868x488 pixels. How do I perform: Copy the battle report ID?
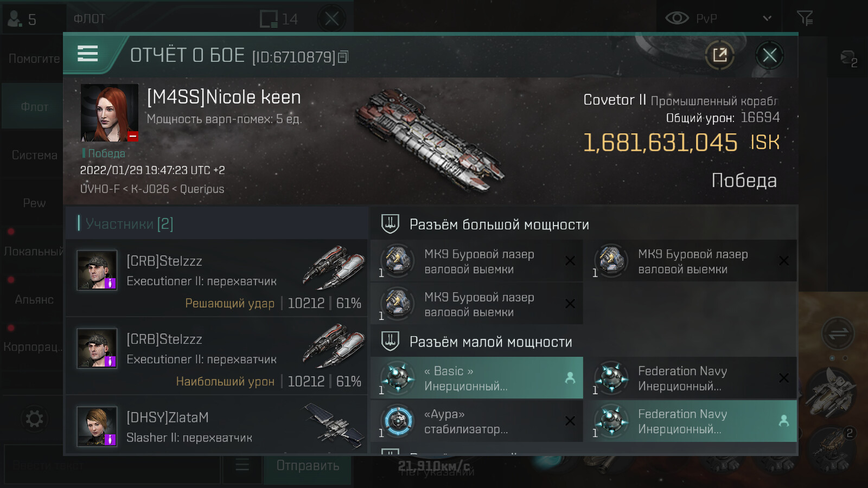(x=343, y=57)
